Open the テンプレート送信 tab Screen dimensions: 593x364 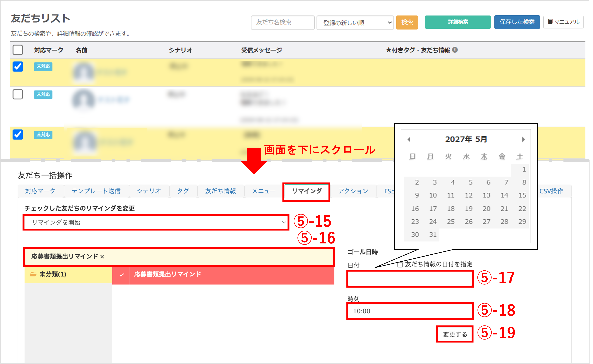96,191
